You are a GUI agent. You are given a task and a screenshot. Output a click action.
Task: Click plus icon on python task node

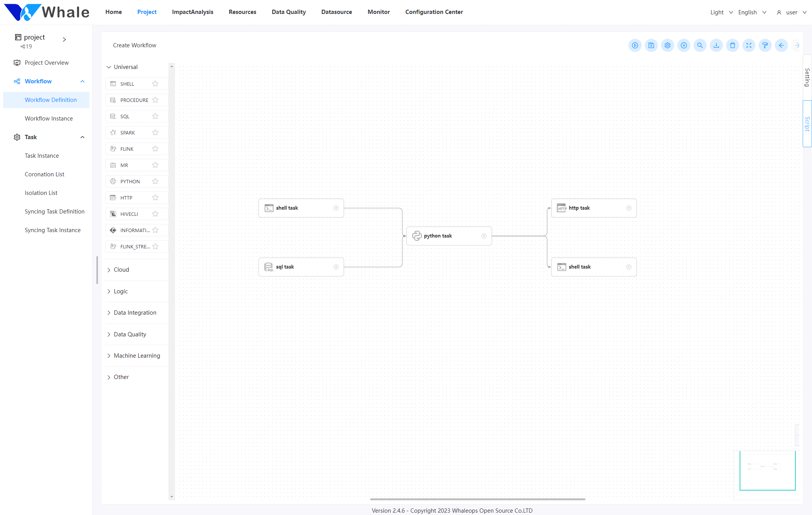[x=484, y=236]
